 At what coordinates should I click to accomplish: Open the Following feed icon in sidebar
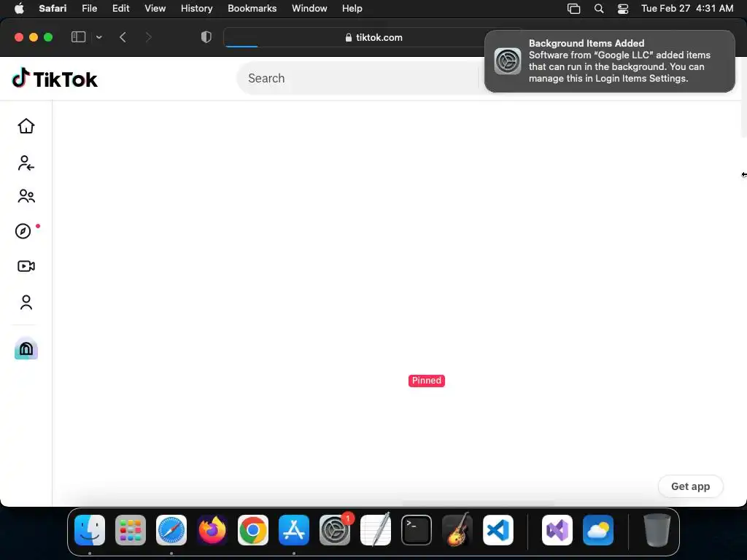(x=26, y=163)
